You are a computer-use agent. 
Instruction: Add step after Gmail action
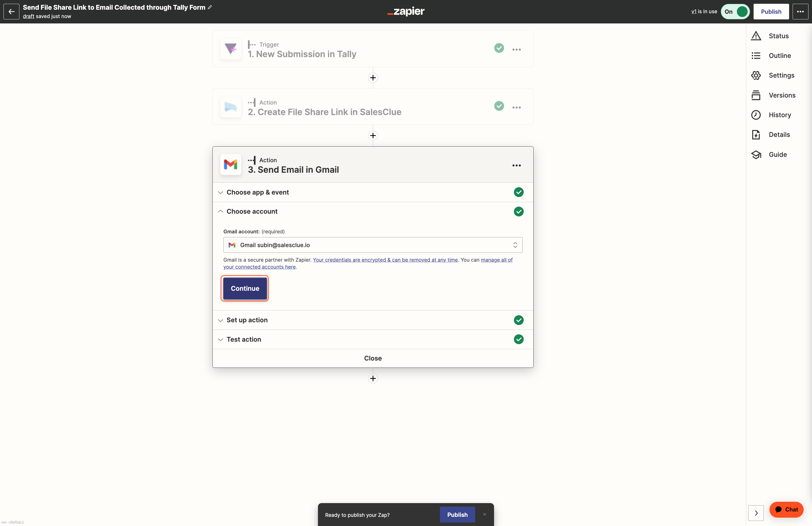(x=373, y=378)
